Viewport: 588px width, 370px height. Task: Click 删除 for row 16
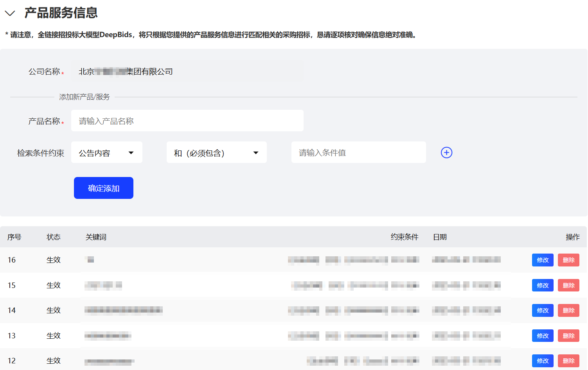568,260
